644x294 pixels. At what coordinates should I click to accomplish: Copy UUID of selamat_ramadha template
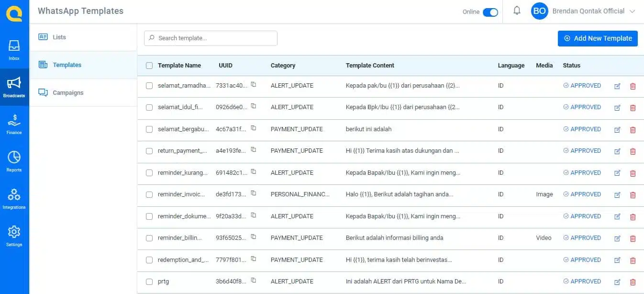click(x=254, y=85)
